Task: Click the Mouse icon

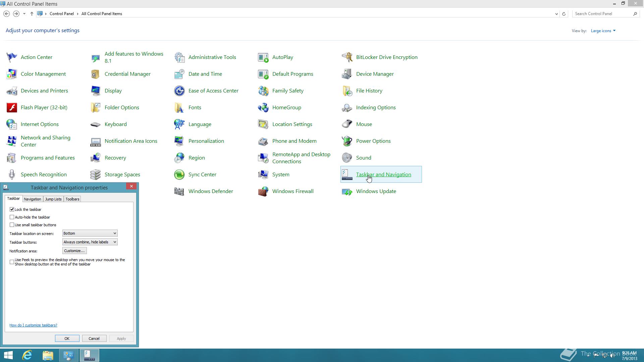Action: click(x=347, y=124)
